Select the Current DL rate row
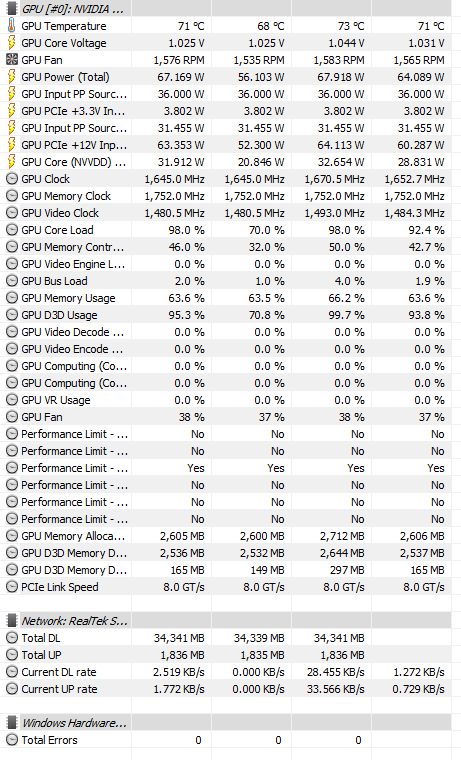The image size is (461, 761). 230,672
